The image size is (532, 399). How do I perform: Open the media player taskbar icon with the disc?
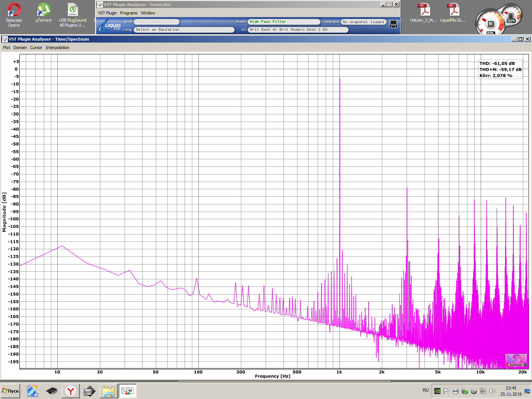32,391
